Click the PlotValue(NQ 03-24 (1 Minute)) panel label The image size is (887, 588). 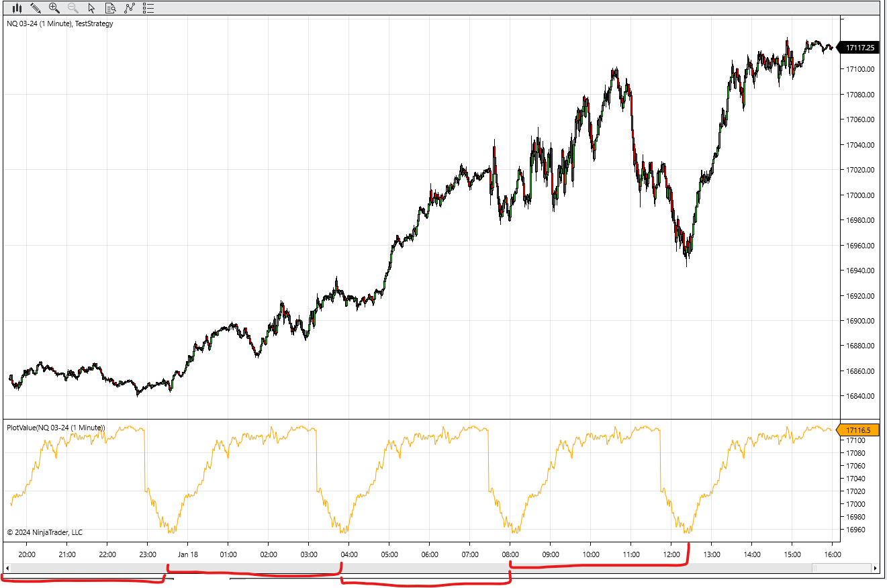[56, 428]
